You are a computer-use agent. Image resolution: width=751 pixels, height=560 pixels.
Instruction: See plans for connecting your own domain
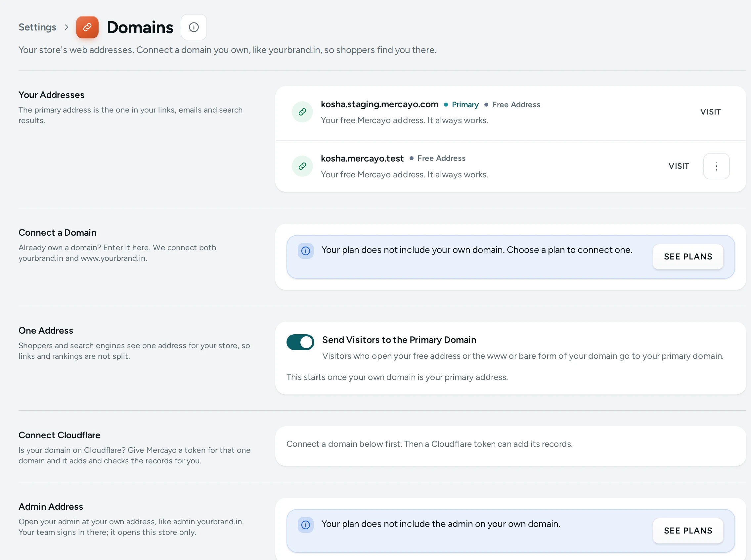688,257
